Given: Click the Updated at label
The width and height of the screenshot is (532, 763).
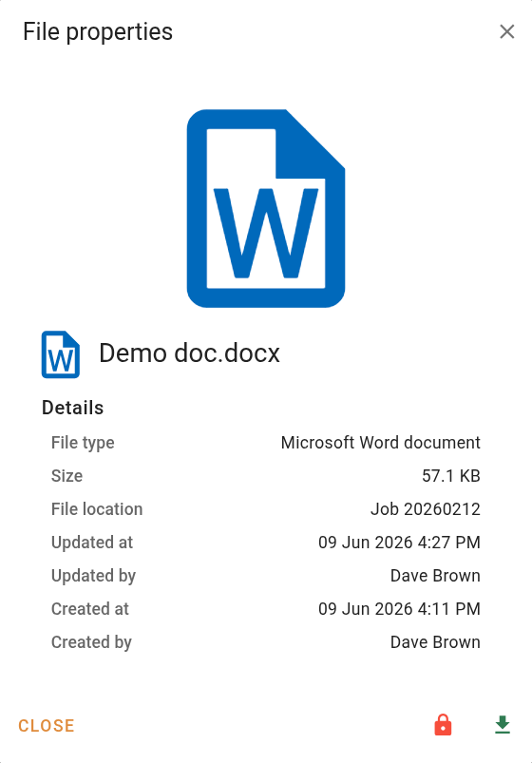Looking at the screenshot, I should tap(92, 542).
